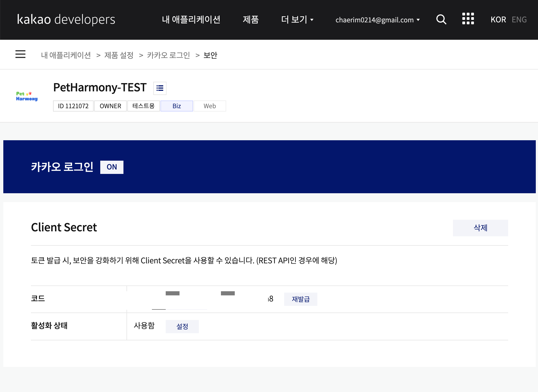538x392 pixels.
Task: Click the Client Secret heading
Action: (x=64, y=227)
